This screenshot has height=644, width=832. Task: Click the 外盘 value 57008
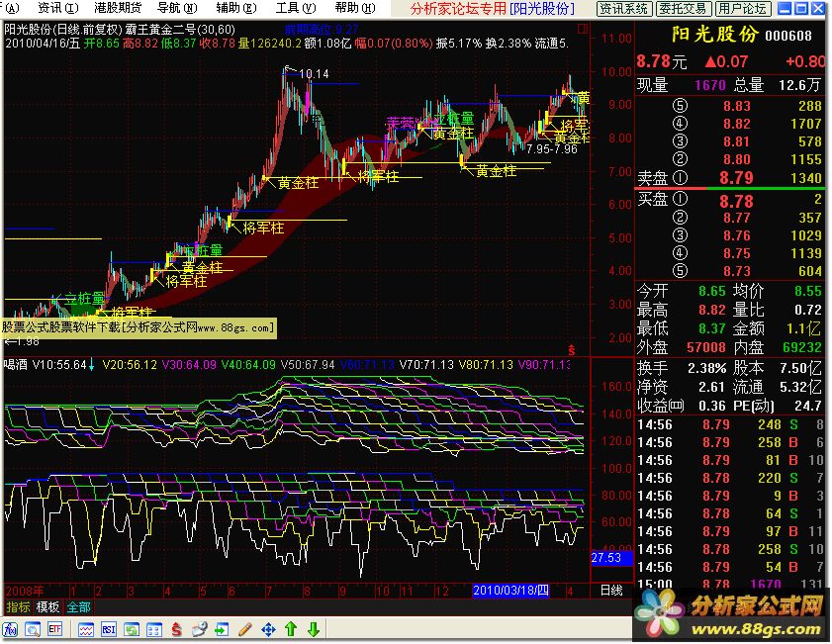705,347
